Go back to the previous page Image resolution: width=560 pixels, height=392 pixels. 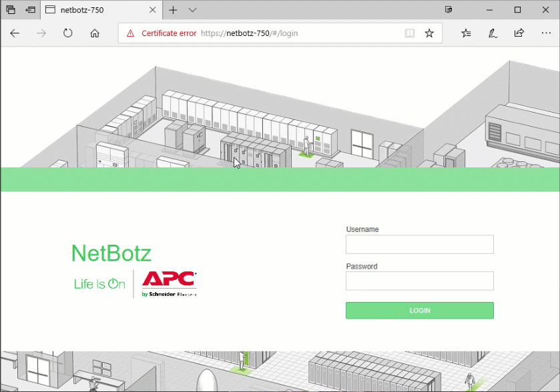click(15, 33)
